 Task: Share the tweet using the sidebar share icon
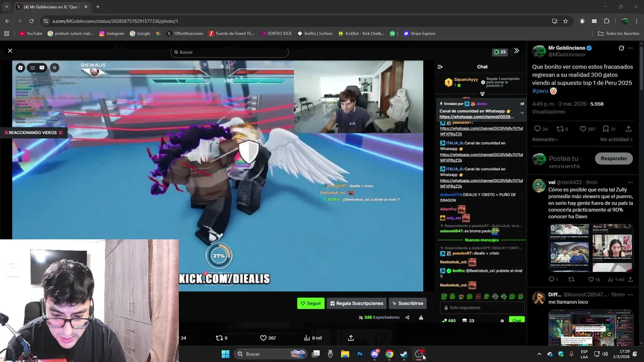coord(628,129)
